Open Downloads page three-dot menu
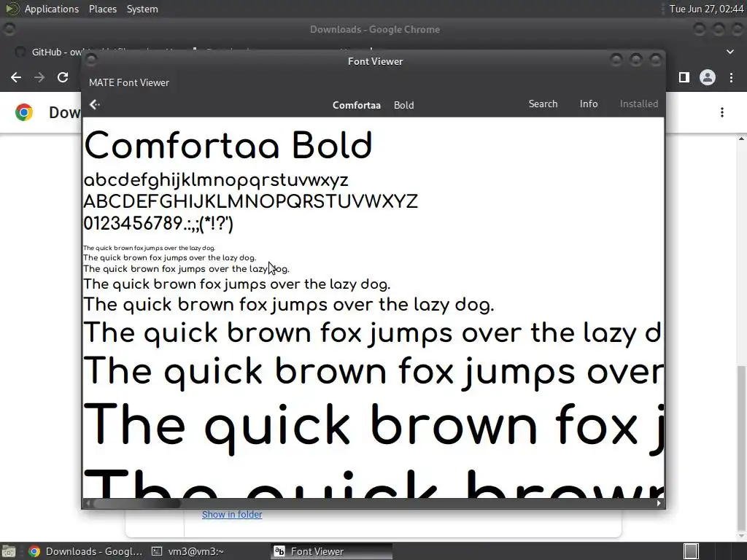The height and width of the screenshot is (560, 747). 722,112
